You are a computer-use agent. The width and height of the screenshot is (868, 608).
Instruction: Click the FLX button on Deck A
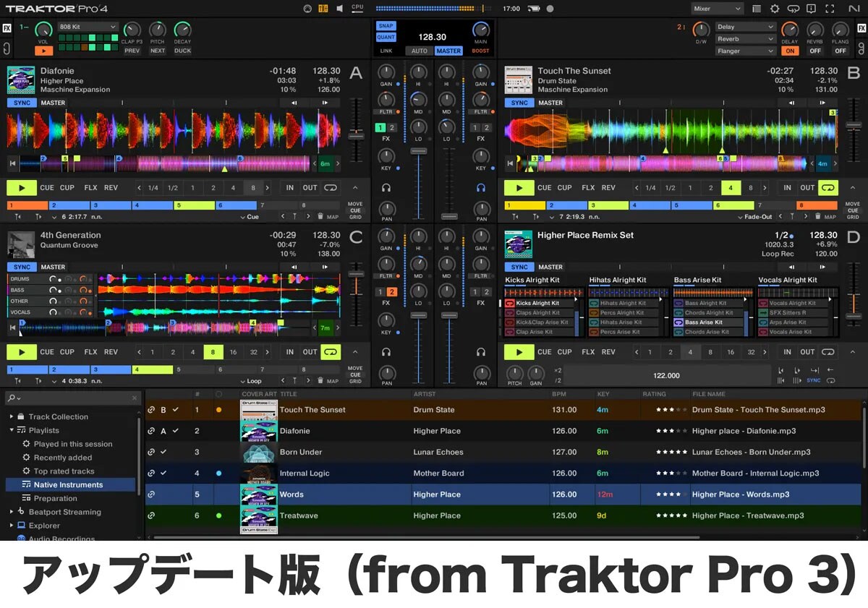pyautogui.click(x=90, y=188)
